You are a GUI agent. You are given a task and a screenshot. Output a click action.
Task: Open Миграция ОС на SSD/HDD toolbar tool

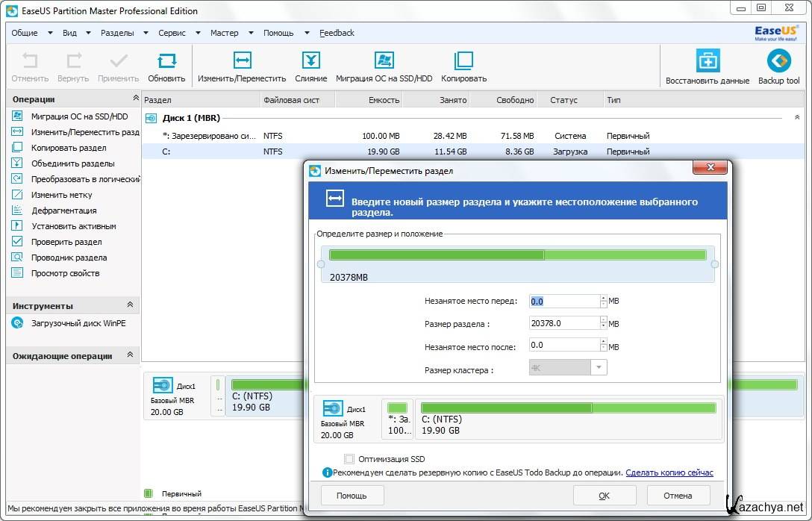[x=384, y=61]
